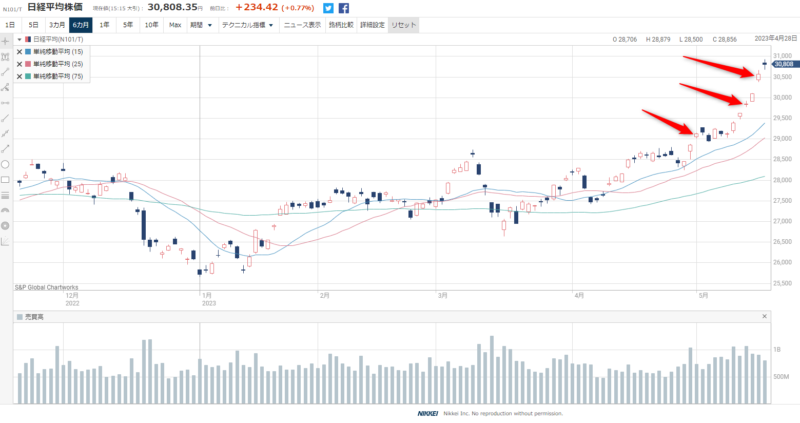Click pink swatch for 25-day average

click(28, 64)
